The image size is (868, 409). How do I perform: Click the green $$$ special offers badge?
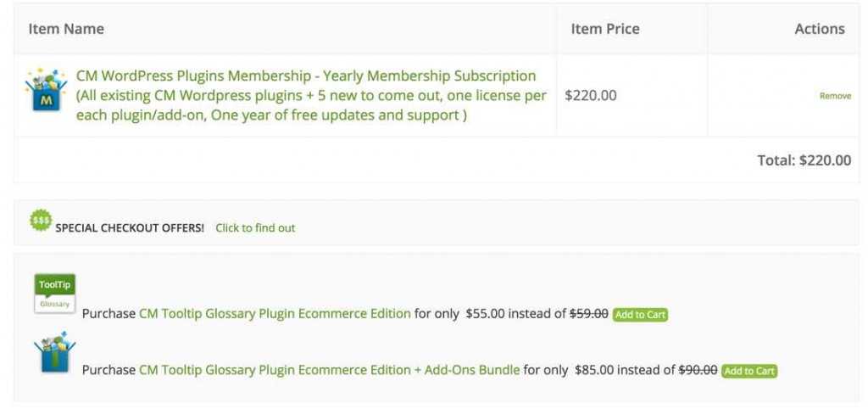click(41, 221)
